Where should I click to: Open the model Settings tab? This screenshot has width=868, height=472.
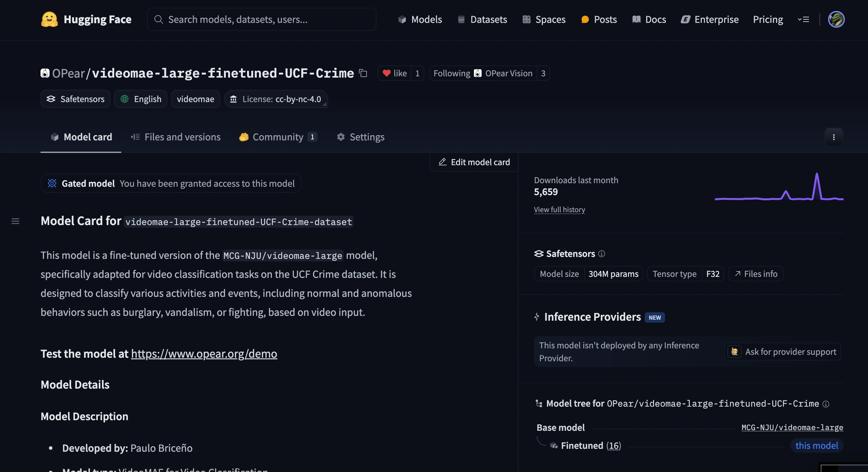361,137
